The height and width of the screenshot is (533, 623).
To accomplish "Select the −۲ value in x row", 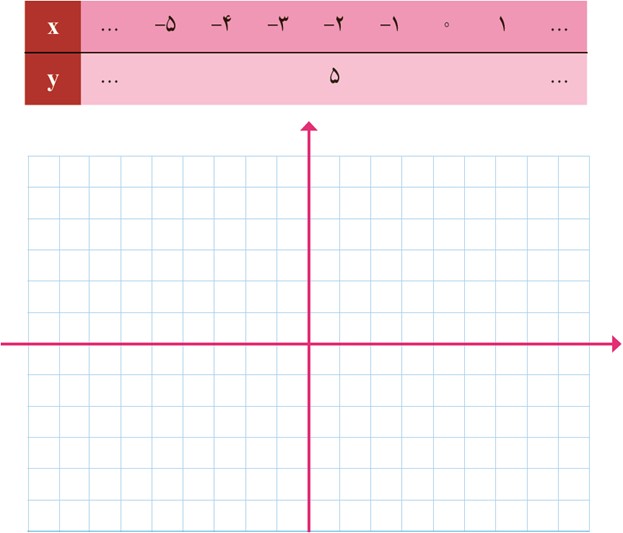I will tap(334, 25).
